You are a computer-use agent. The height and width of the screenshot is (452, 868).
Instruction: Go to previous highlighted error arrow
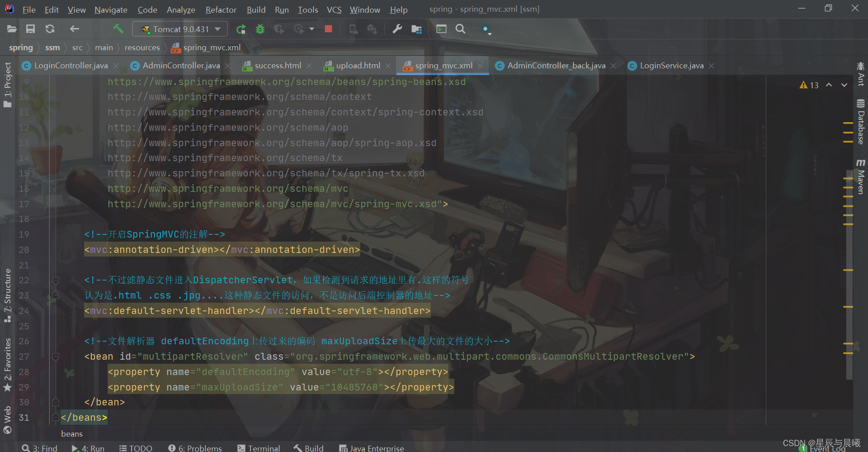coord(829,85)
